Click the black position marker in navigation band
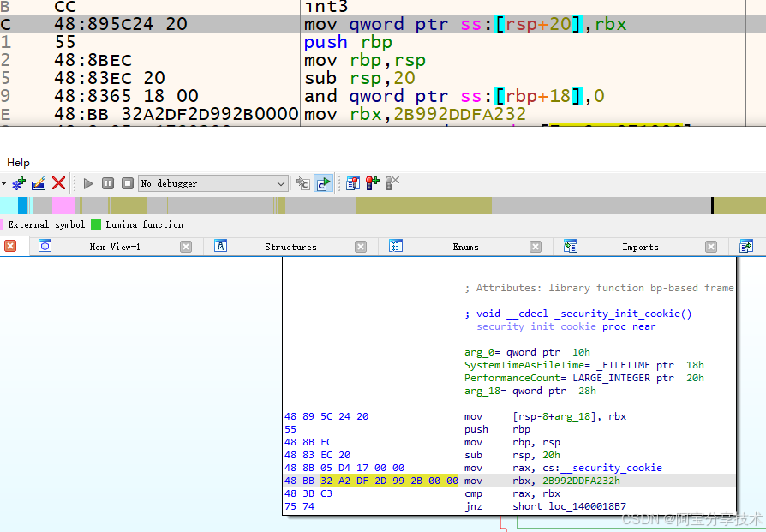This screenshot has width=766, height=532. [712, 206]
